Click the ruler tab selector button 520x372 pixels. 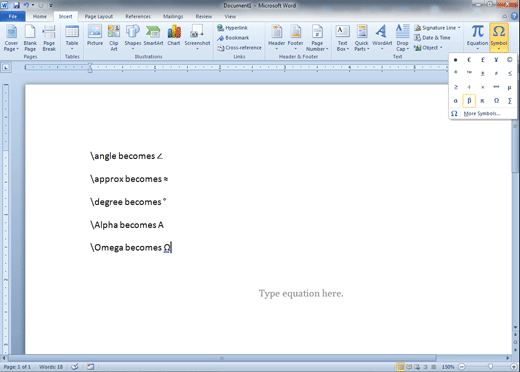tap(6, 68)
